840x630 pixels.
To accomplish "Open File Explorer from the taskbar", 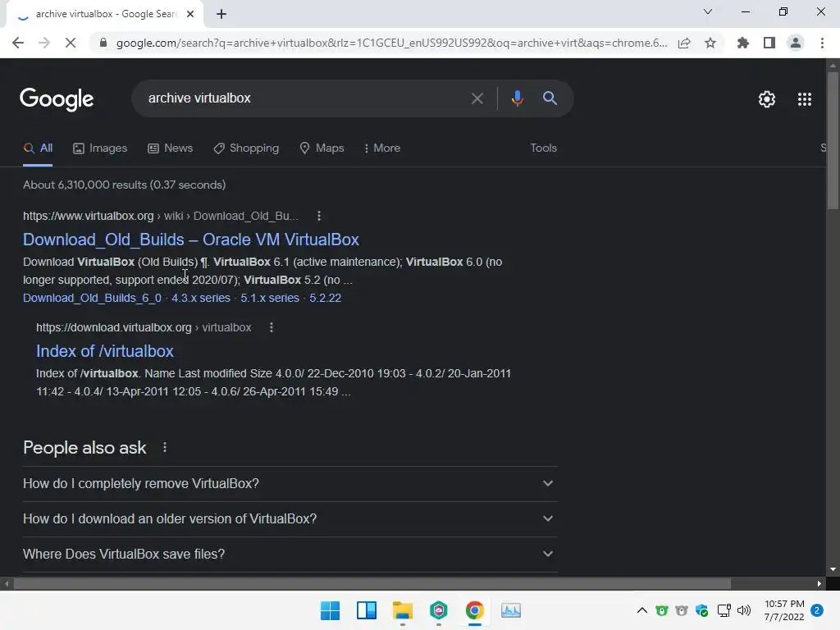I will (402, 610).
